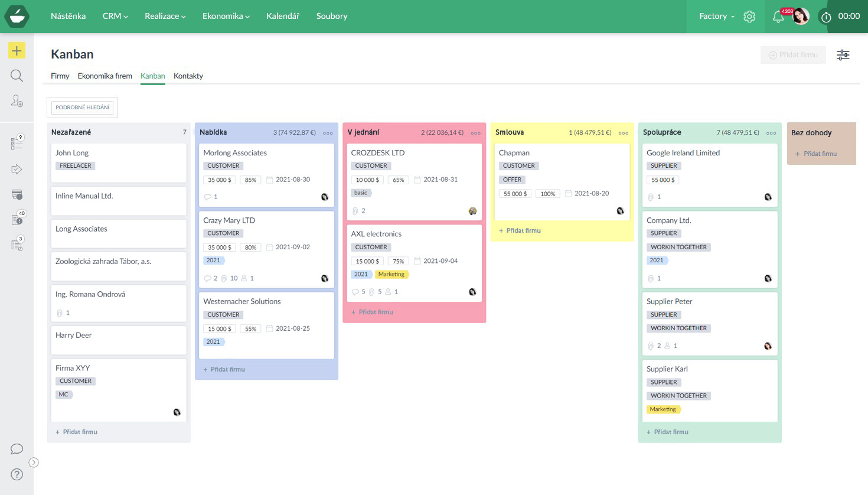Image resolution: width=868 pixels, height=495 pixels.
Task: Start the timer stopwatch icon
Action: point(826,17)
